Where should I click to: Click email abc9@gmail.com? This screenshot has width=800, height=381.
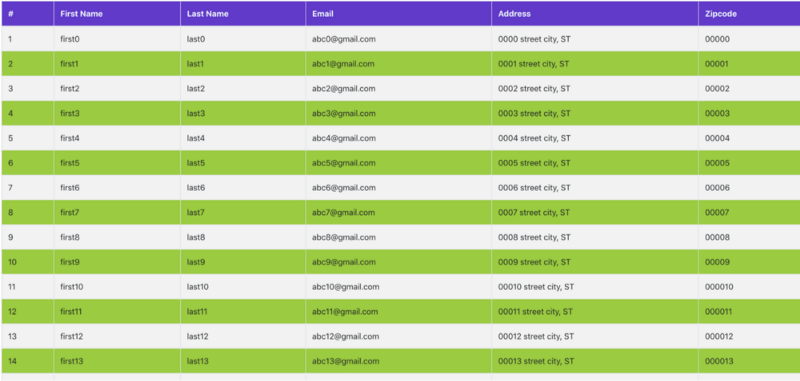click(344, 262)
